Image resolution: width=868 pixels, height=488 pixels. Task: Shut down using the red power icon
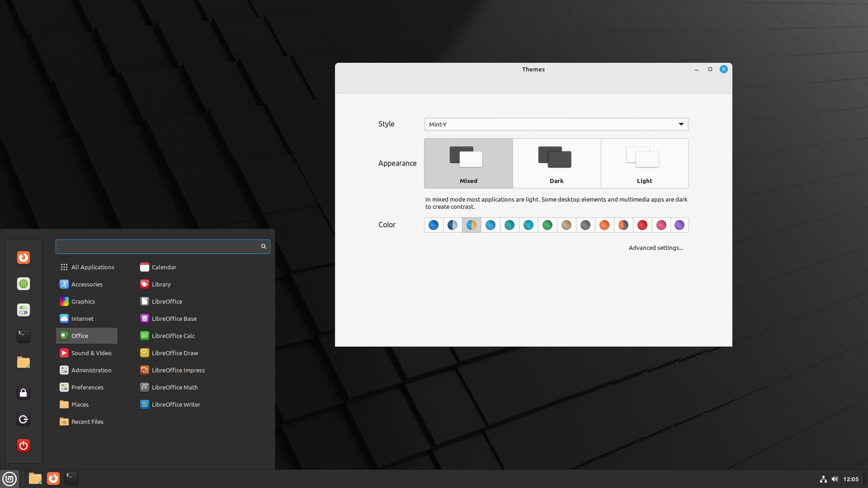(24, 446)
